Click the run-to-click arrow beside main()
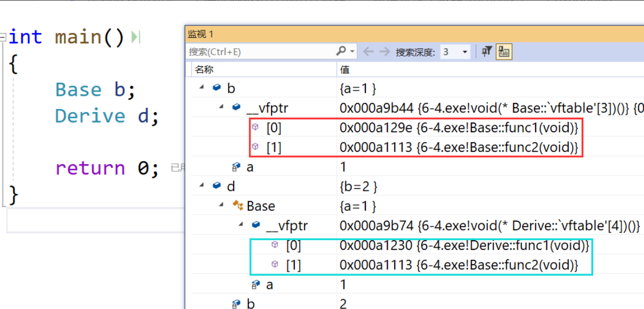The image size is (644, 309). 135,37
